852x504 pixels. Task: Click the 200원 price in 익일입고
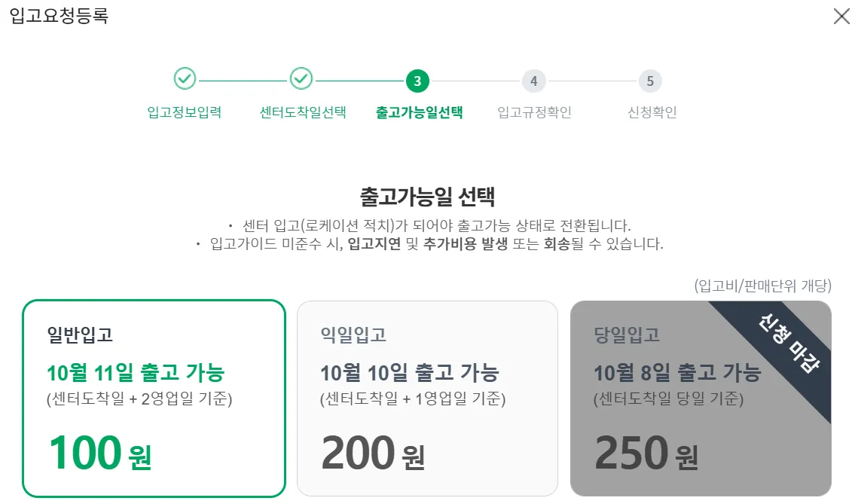point(373,453)
